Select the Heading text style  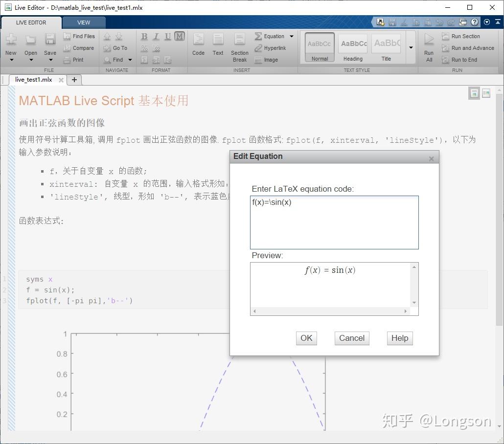click(353, 46)
